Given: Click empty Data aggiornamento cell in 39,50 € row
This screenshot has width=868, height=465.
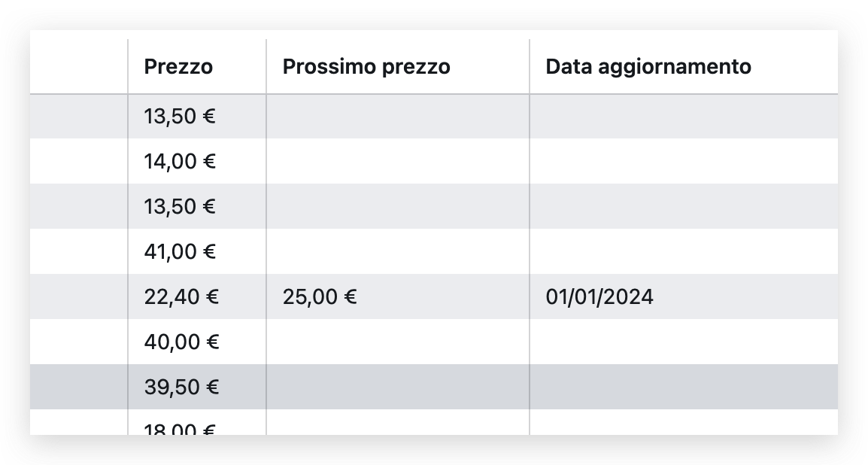Looking at the screenshot, I should coord(683,387).
